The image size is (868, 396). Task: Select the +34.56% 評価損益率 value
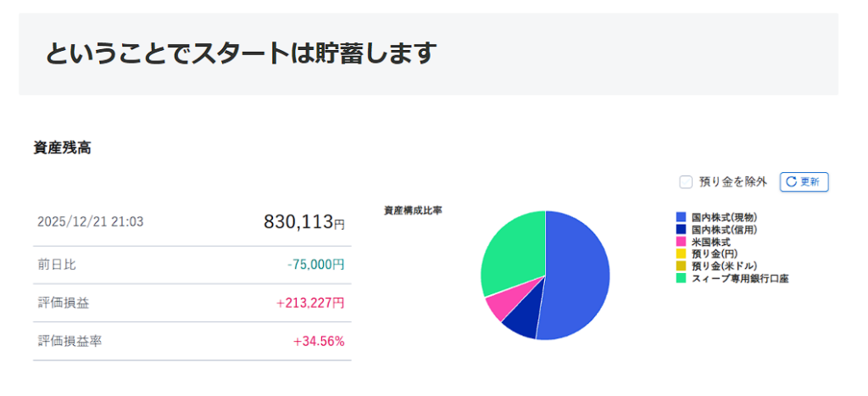click(319, 341)
